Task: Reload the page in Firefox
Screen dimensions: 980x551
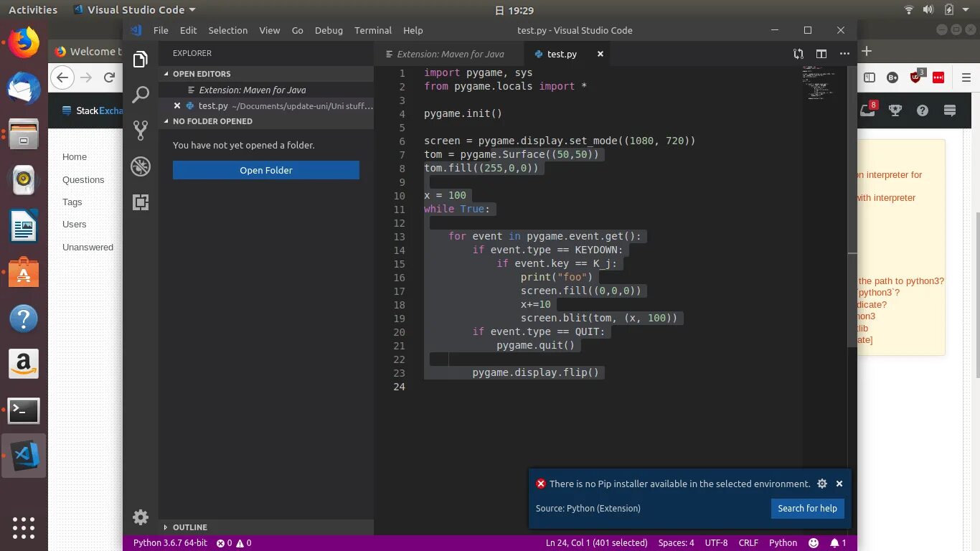Action: pyautogui.click(x=109, y=77)
